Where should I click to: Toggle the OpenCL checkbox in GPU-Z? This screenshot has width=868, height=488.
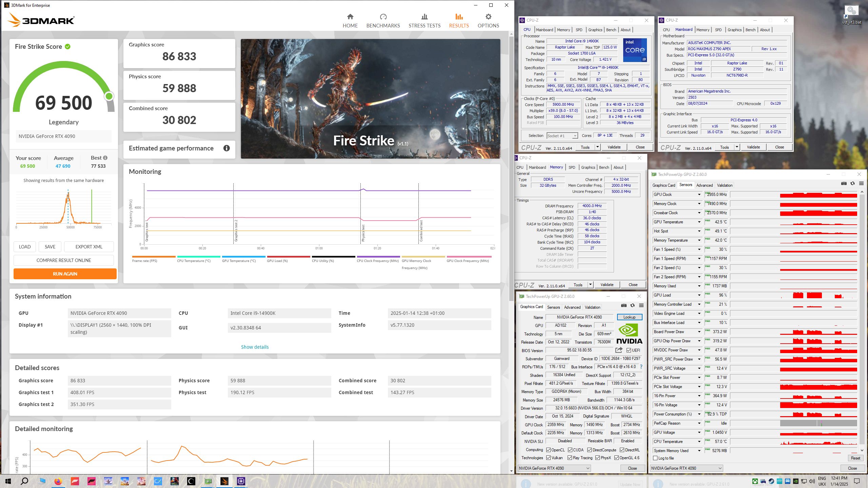pos(548,450)
